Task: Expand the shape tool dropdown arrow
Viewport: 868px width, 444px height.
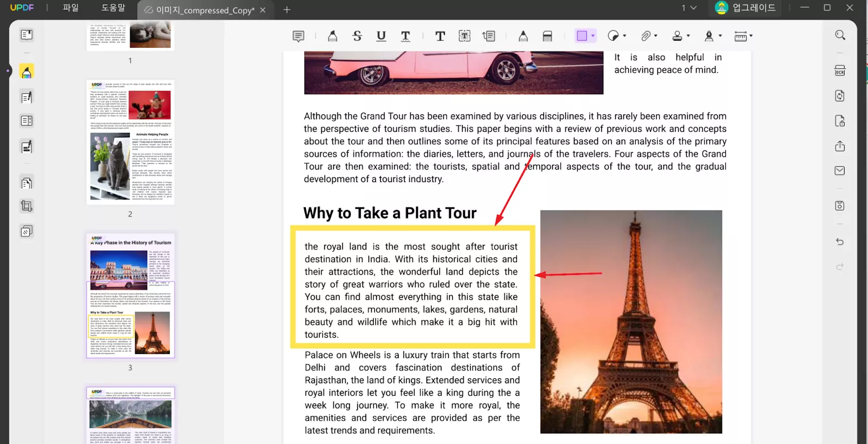Action: coord(593,36)
